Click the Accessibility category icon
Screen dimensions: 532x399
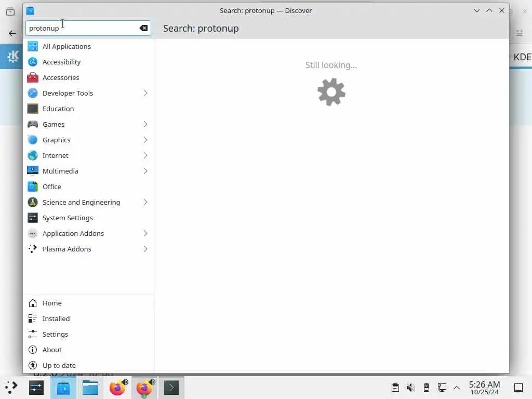pyautogui.click(x=33, y=62)
